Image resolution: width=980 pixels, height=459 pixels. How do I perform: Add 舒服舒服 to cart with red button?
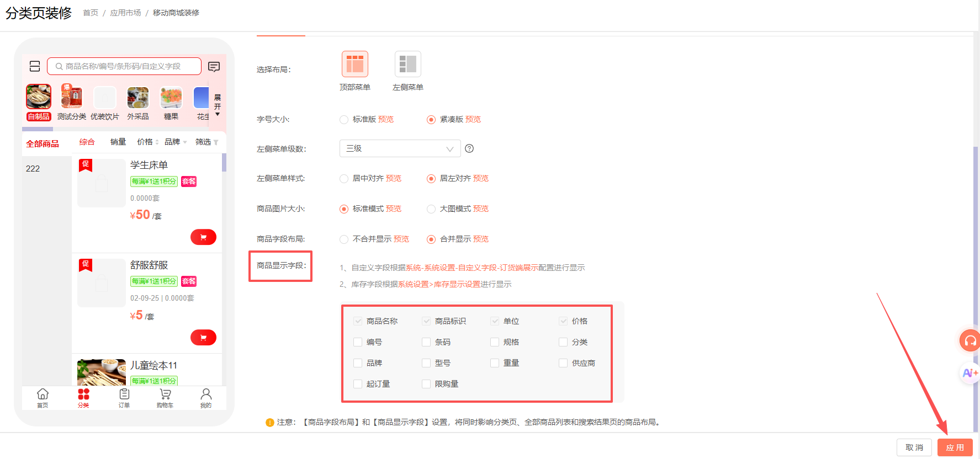tap(203, 337)
